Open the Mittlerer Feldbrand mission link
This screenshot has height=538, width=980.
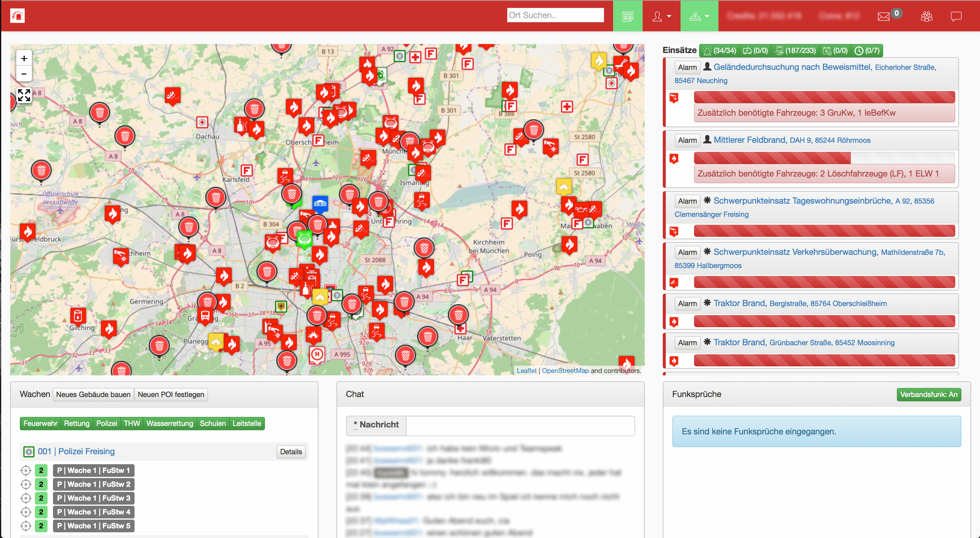(x=749, y=140)
